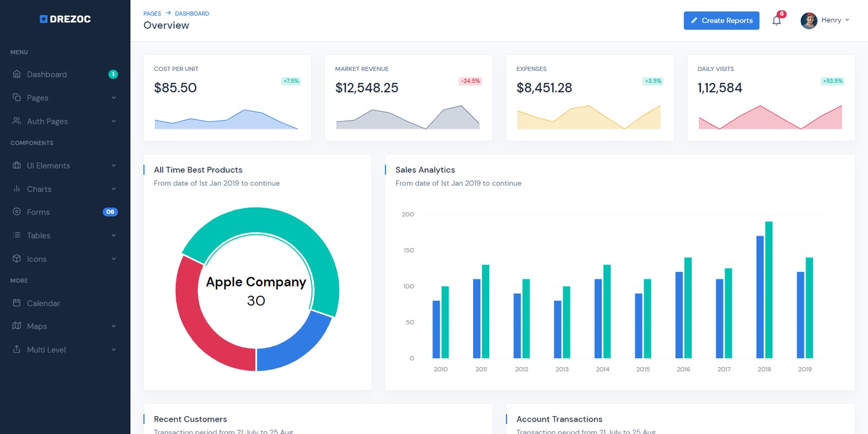This screenshot has width=868, height=434.
Task: Open notifications bell icon
Action: click(x=776, y=21)
